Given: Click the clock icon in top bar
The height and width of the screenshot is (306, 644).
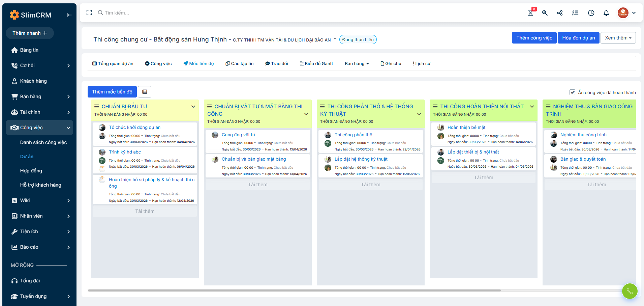Looking at the screenshot, I should point(591,13).
